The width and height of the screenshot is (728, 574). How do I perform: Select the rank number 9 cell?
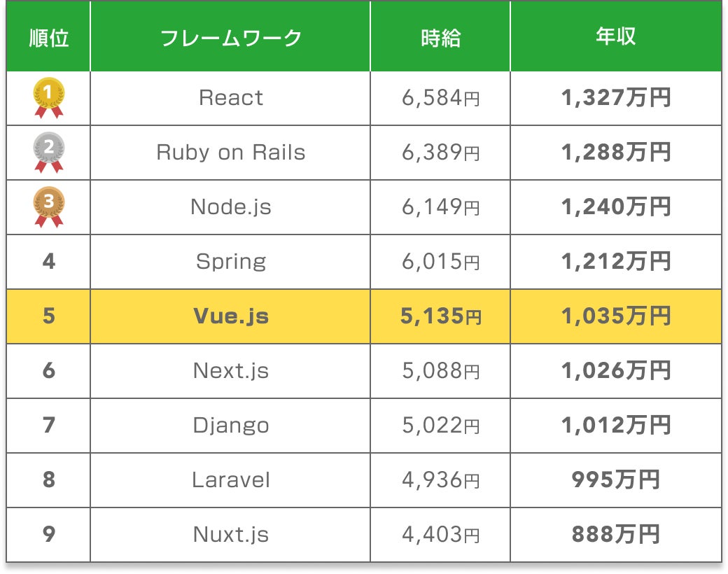pyautogui.click(x=49, y=534)
